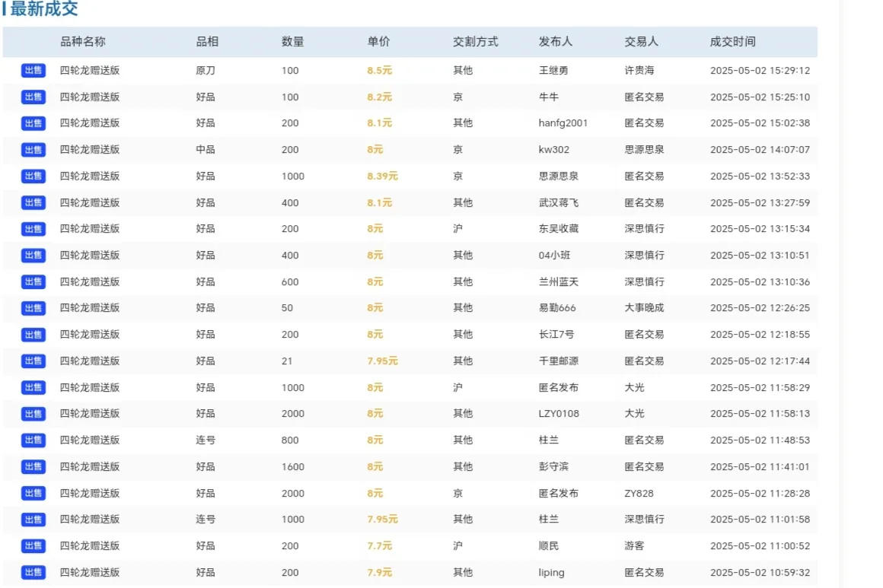Open publisher 东吴收藏 profile
The image size is (883, 588).
pyautogui.click(x=558, y=229)
